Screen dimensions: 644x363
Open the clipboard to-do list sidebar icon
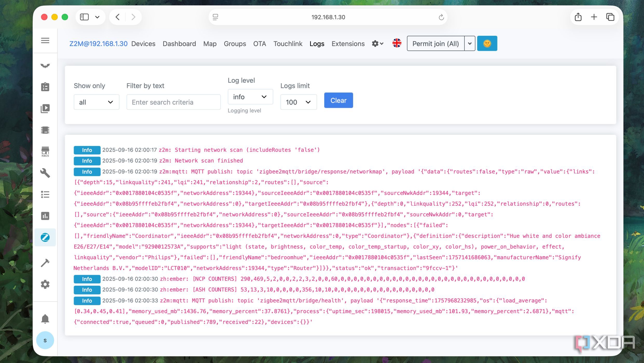click(45, 87)
